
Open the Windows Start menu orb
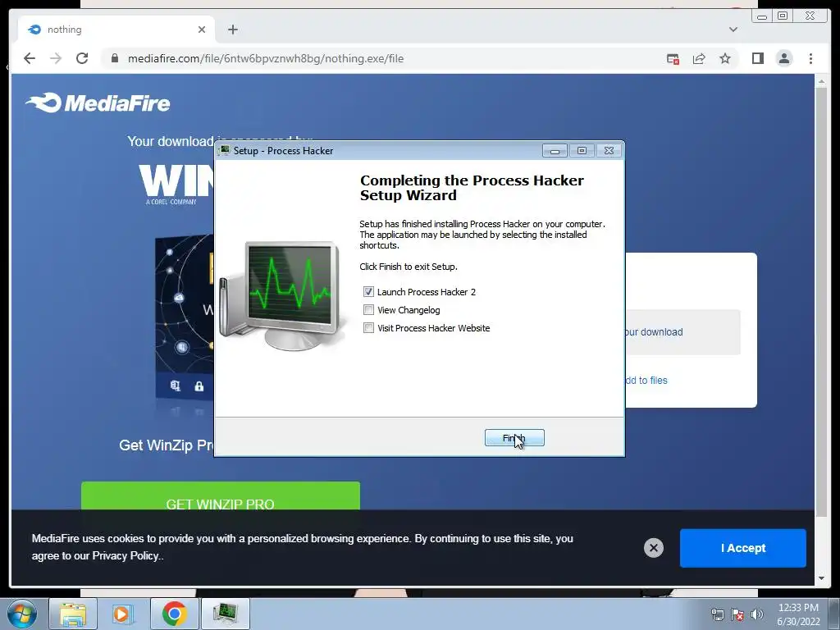point(21,614)
